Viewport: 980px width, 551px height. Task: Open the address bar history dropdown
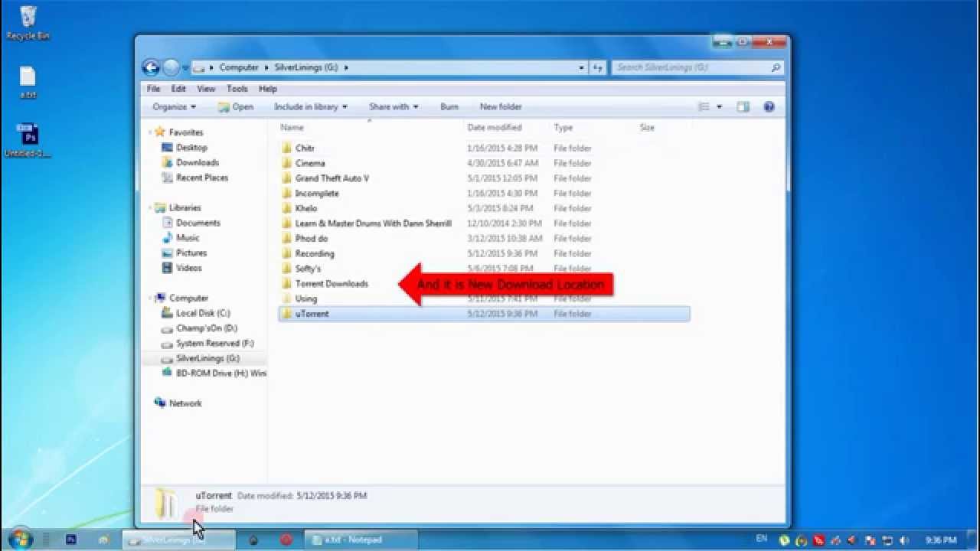coord(582,67)
